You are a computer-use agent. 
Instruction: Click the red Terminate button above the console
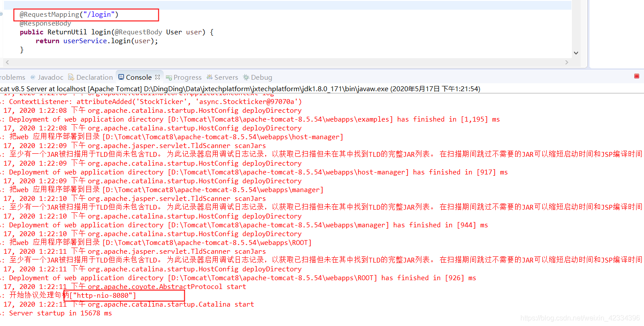[637, 76]
